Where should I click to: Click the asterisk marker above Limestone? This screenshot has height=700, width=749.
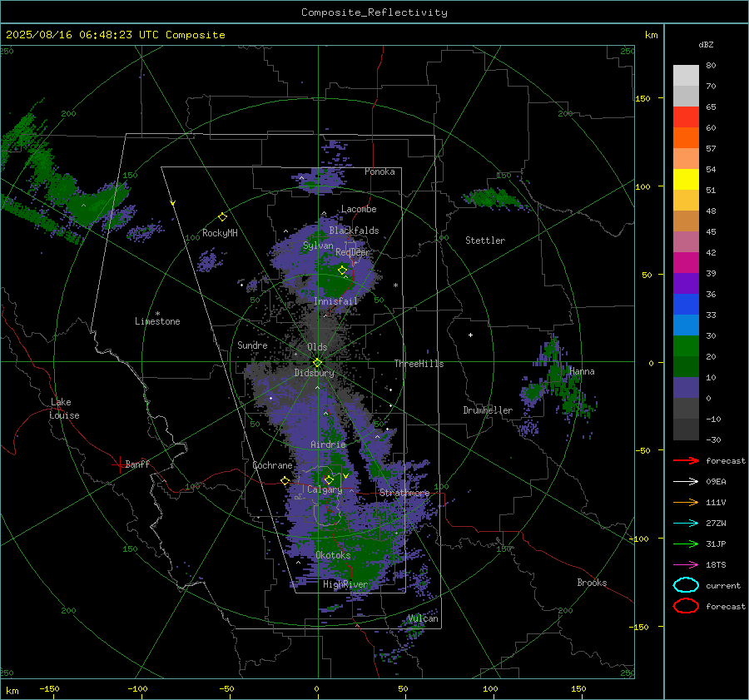(157, 314)
